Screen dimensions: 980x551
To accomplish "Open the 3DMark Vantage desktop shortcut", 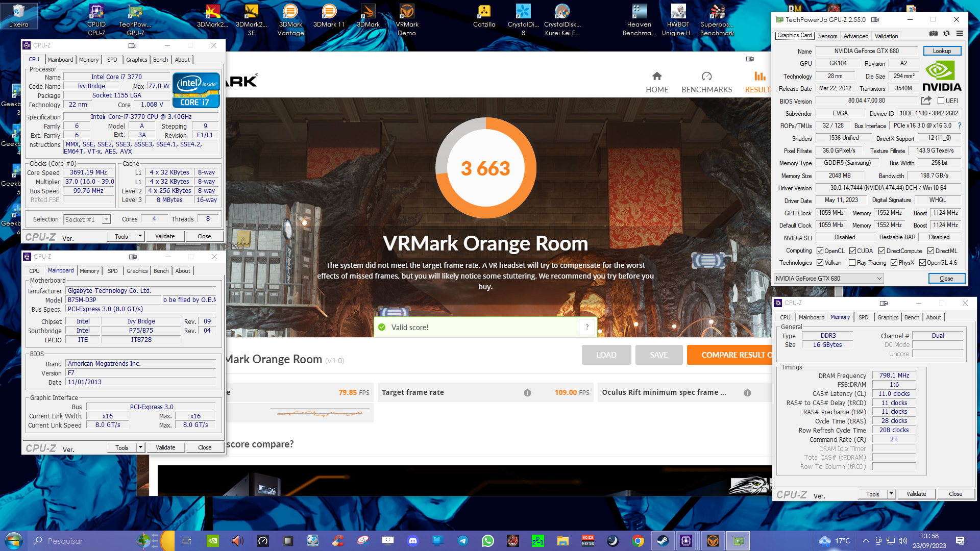I will [x=290, y=20].
